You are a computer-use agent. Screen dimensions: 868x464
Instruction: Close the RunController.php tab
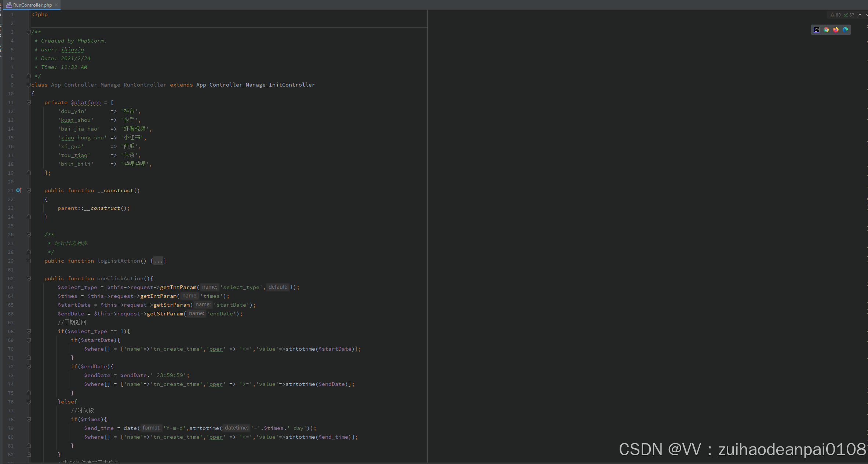pos(56,5)
